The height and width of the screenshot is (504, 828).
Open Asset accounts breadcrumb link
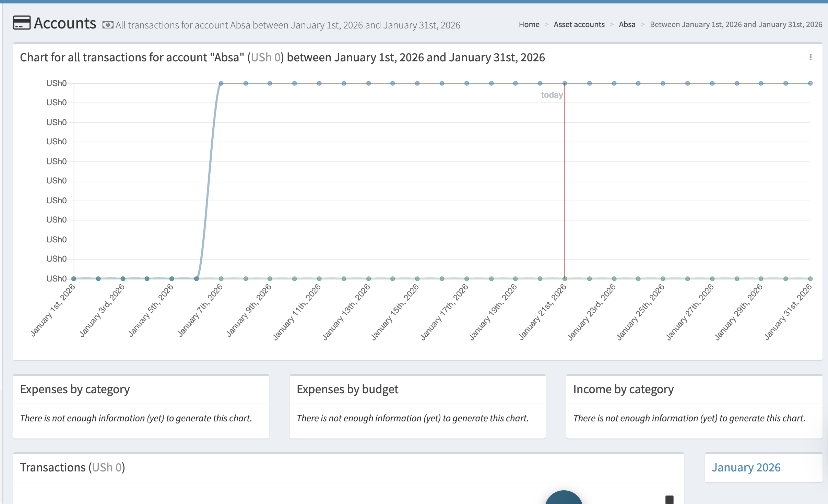[x=579, y=25]
